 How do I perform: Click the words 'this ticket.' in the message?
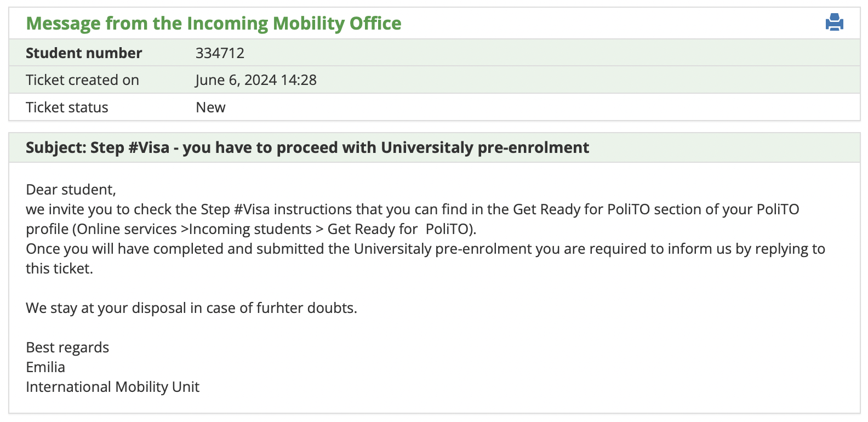point(59,269)
